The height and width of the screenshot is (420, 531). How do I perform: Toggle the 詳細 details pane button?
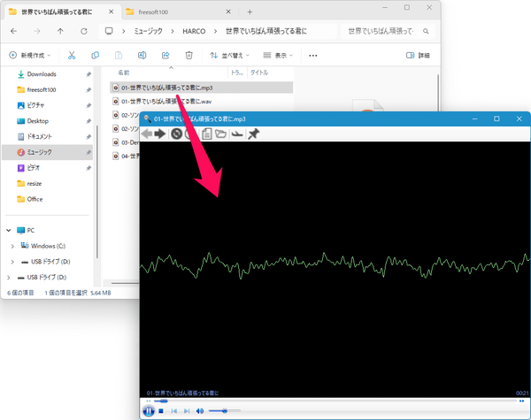[418, 55]
